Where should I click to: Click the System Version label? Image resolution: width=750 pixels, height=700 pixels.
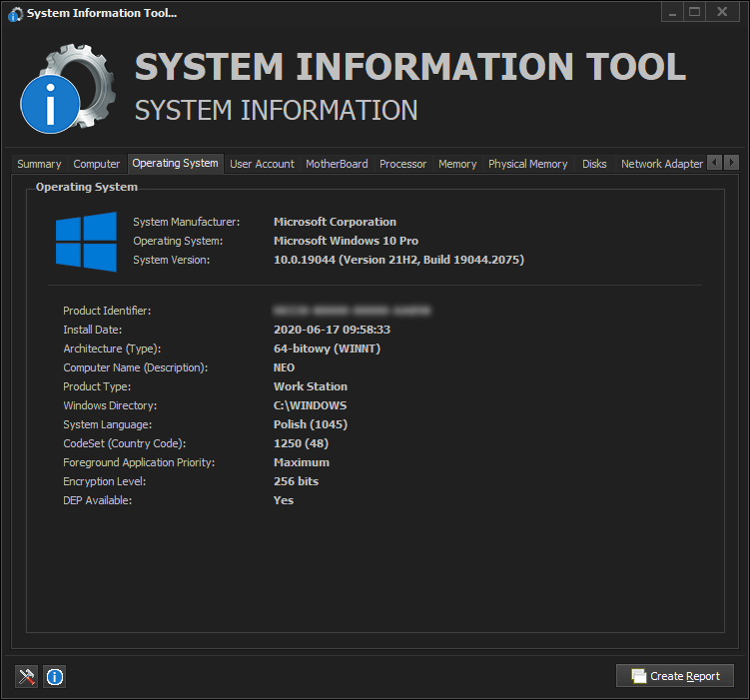[x=171, y=260]
